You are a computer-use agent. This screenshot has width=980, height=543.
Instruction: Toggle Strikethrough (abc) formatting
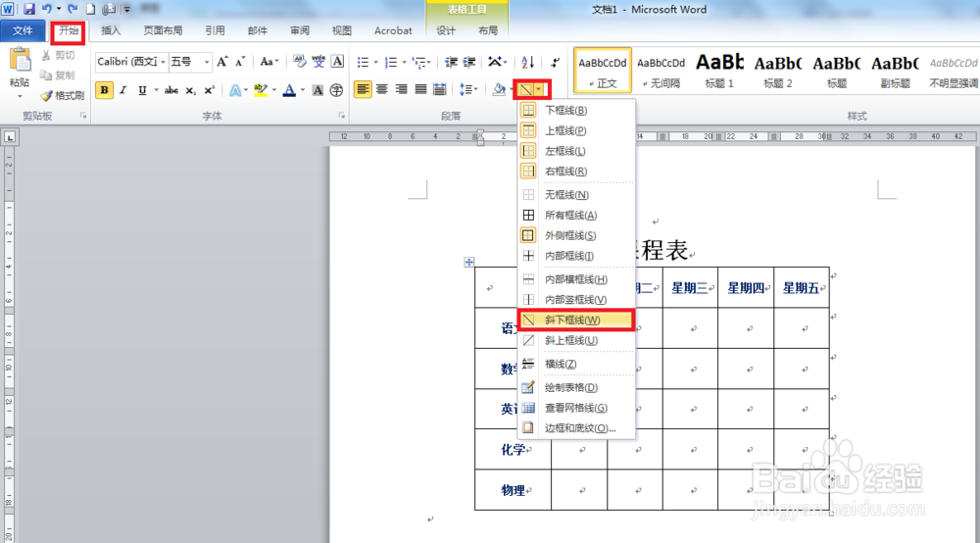[171, 90]
